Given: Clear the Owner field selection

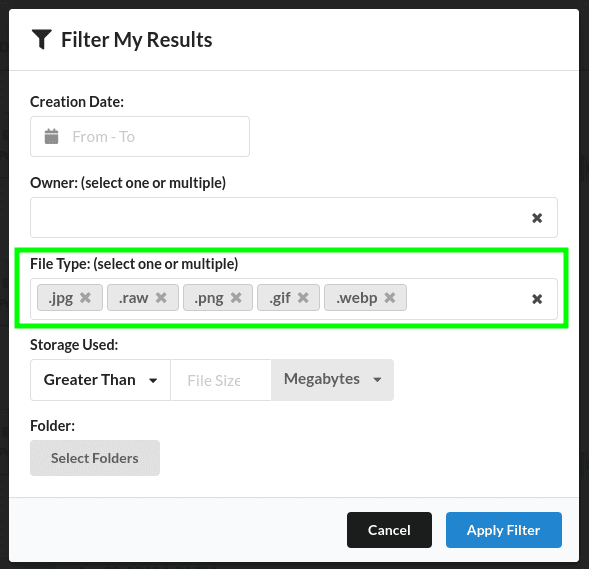Looking at the screenshot, I should [537, 218].
